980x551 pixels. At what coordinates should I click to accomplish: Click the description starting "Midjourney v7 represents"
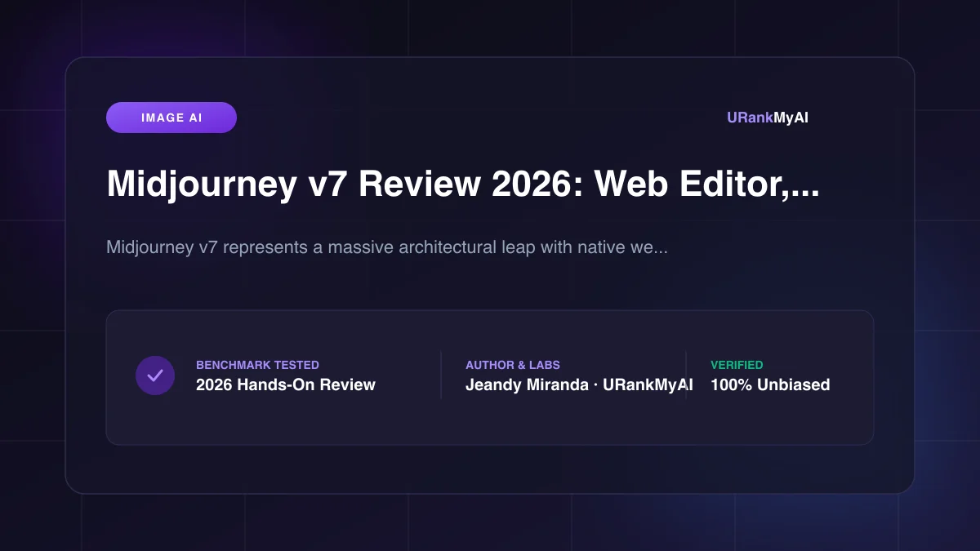(x=387, y=247)
